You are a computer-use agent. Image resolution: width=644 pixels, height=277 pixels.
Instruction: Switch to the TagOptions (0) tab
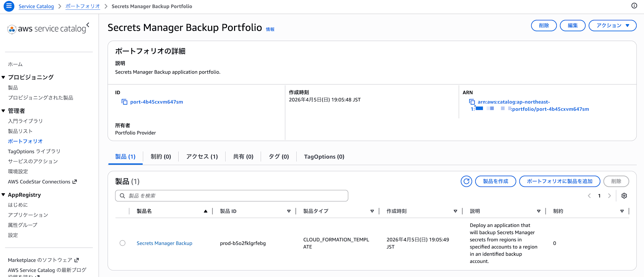(x=324, y=157)
